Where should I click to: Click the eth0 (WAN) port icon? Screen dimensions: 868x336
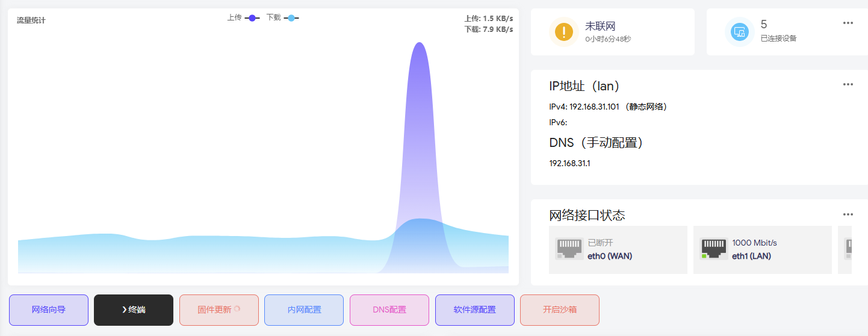(569, 249)
